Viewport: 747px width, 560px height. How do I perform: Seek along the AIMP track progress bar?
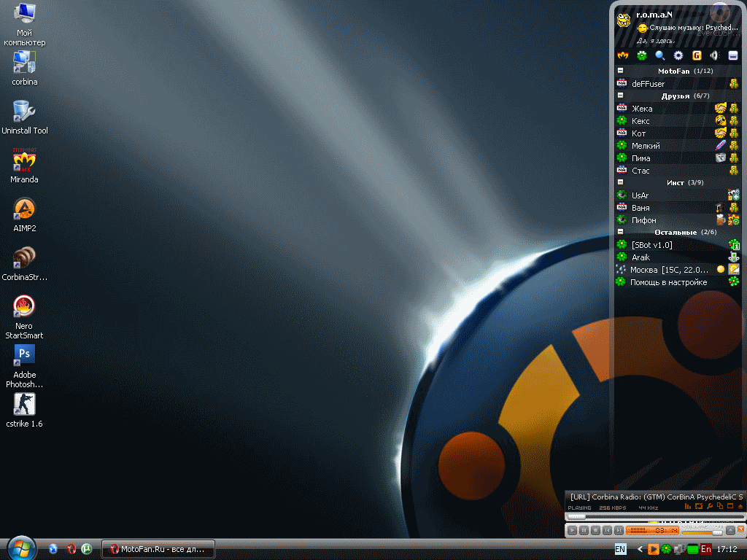pyautogui.click(x=655, y=517)
